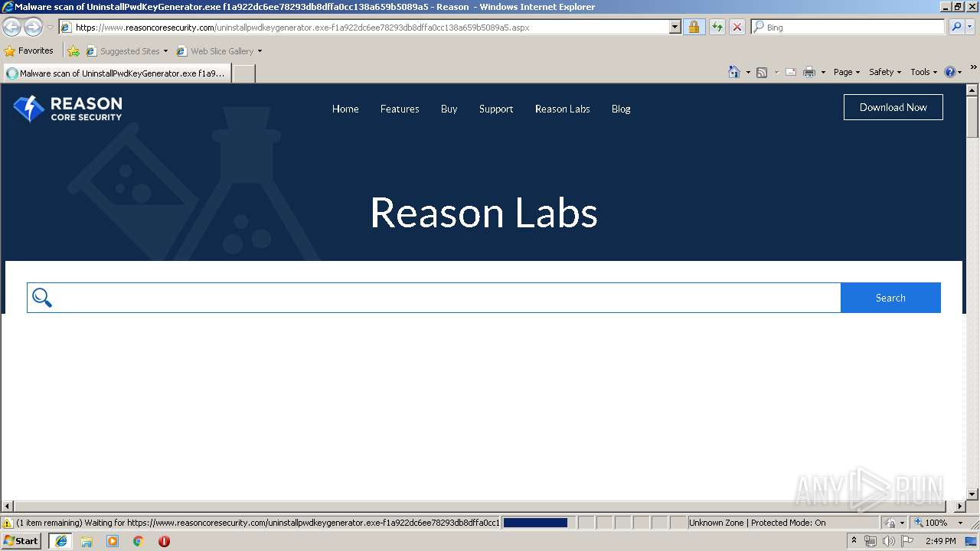Screen dimensions: 980x551
Task: Open the Favorites star button
Action: (x=29, y=51)
